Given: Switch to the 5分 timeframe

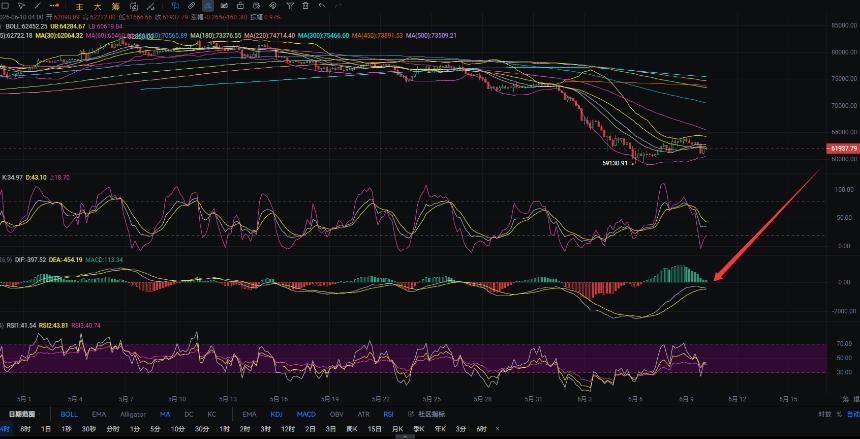Looking at the screenshot, I should click(x=156, y=429).
